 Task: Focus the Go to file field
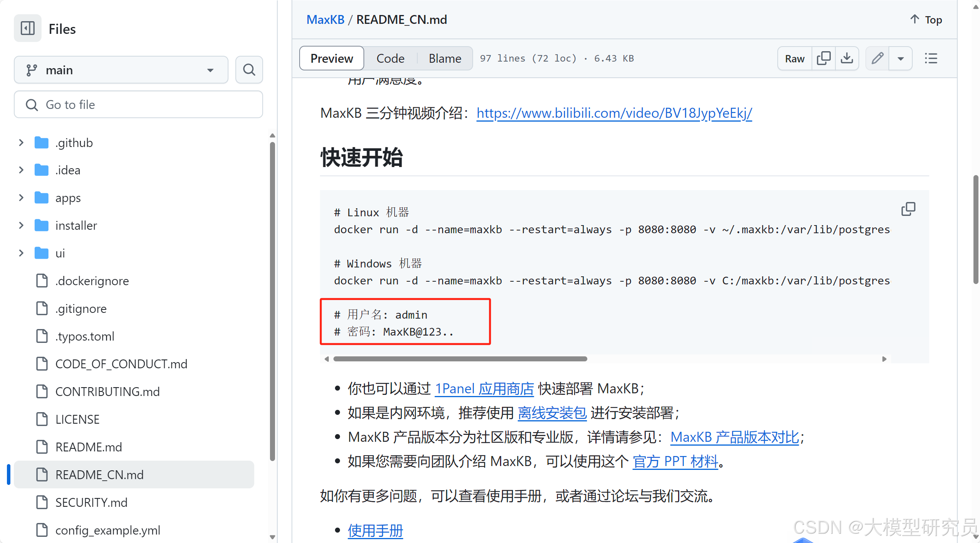click(x=138, y=104)
